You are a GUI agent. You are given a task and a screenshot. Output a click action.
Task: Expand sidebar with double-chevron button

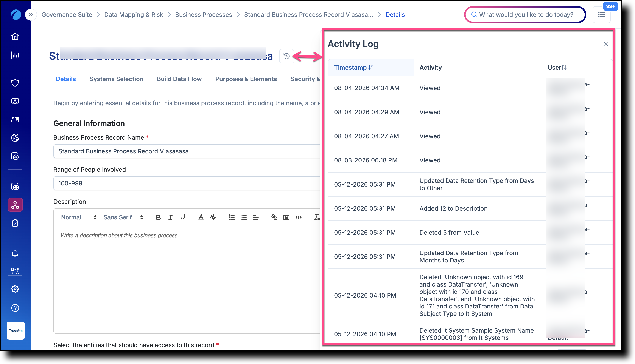[x=31, y=14]
